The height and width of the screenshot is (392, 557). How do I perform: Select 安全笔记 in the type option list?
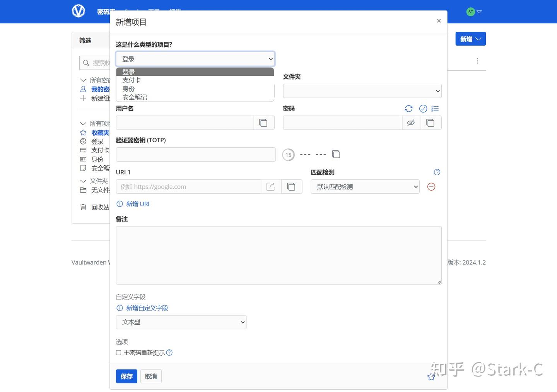pos(195,97)
